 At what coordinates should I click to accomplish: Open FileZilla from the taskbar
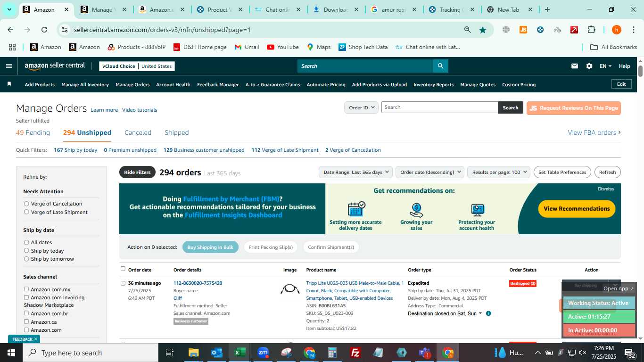[355, 353]
